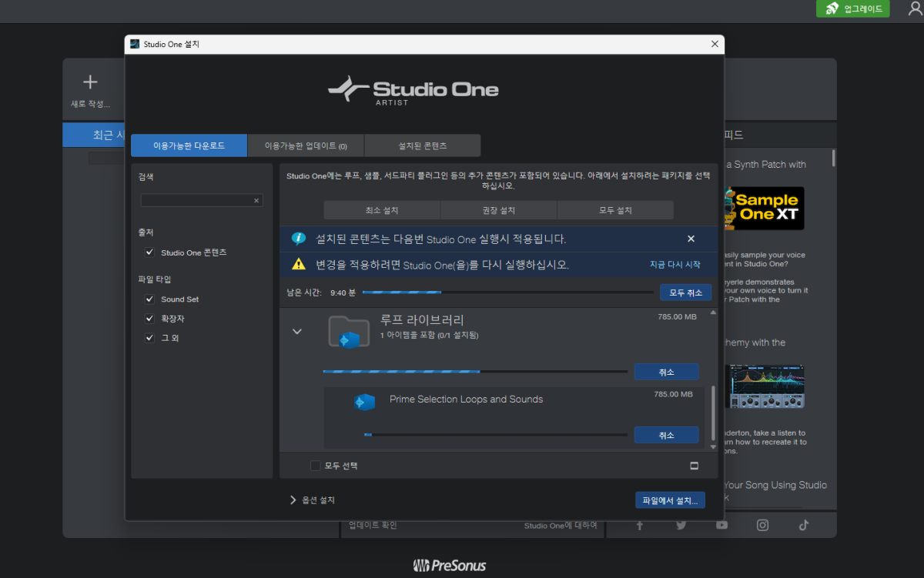Click 업데이트 확인 link in main window
The width and height of the screenshot is (924, 578).
pyautogui.click(x=373, y=526)
